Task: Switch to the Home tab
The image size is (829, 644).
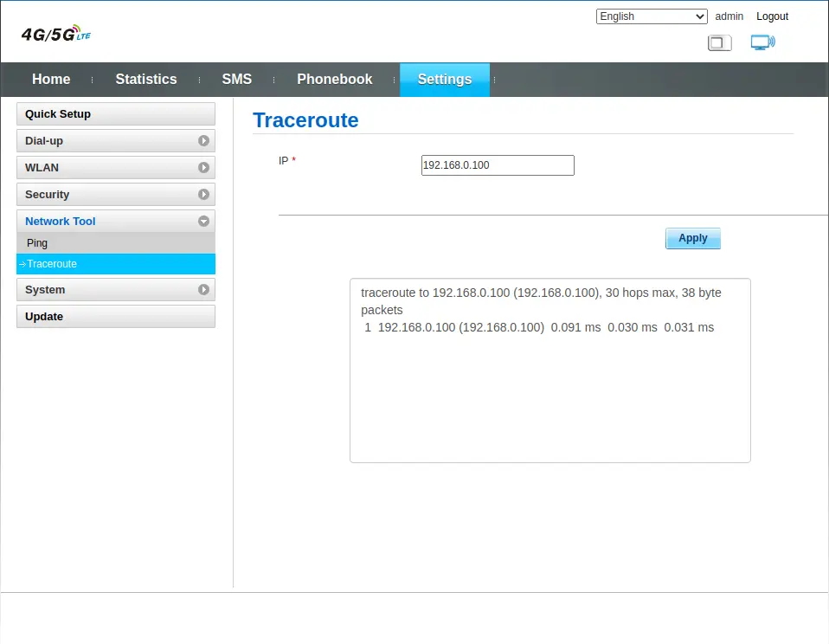Action: 51,80
